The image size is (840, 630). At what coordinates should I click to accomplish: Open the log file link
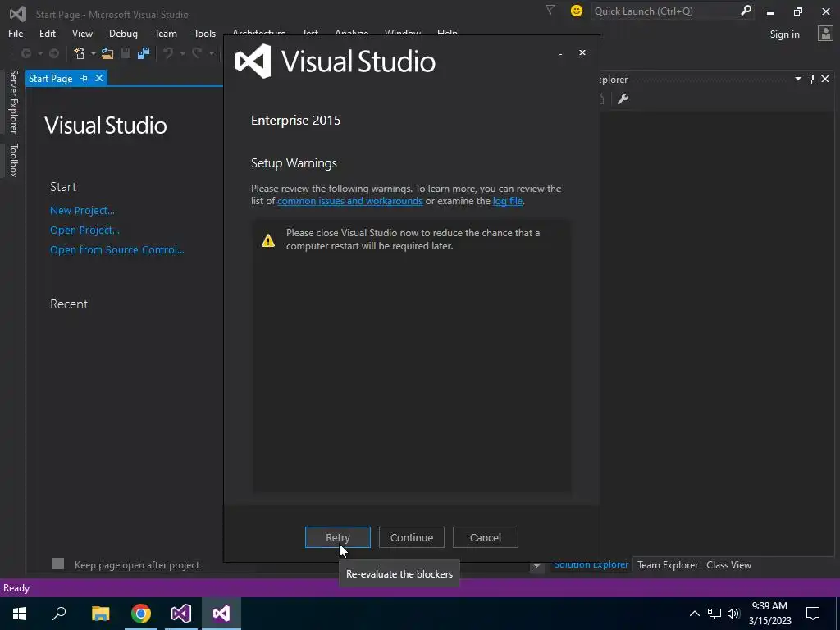coord(507,201)
